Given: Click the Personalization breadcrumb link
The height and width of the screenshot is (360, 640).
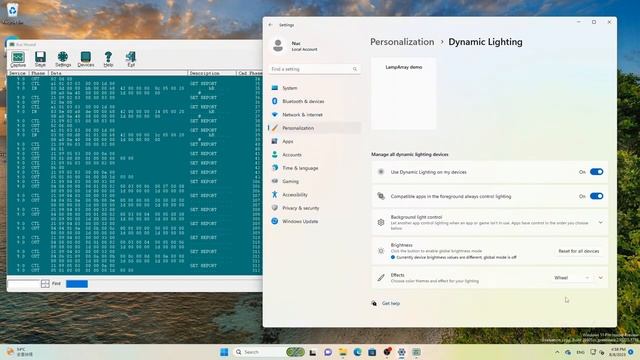Looking at the screenshot, I should pos(402,42).
